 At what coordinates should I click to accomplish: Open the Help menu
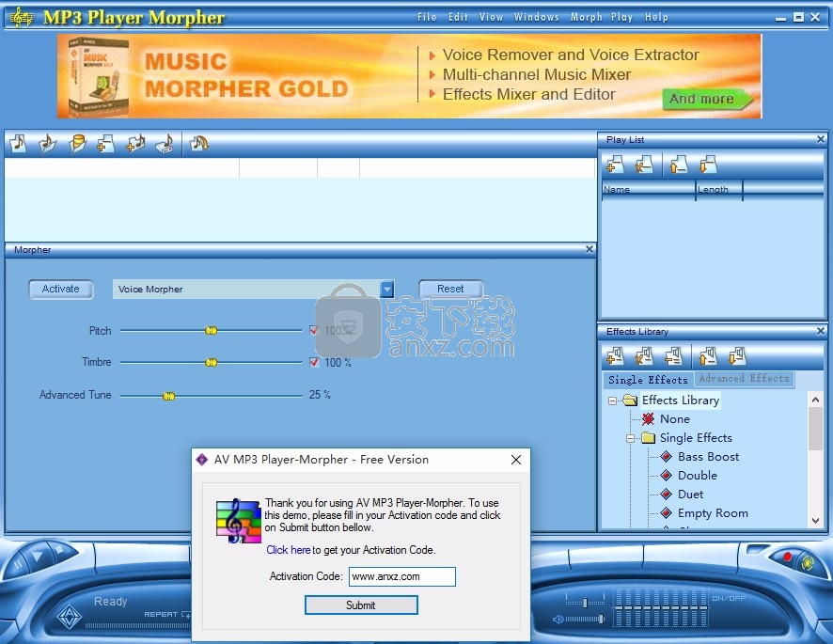[x=656, y=17]
